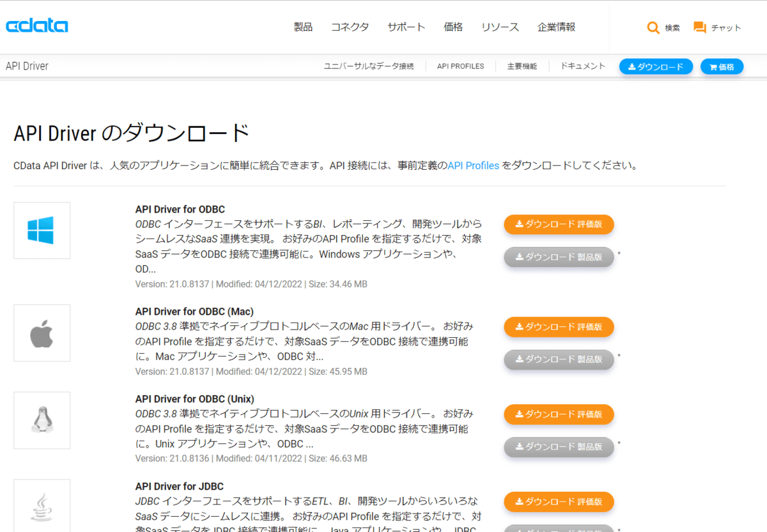Open the サポート menu
Image resolution: width=767 pixels, height=532 pixels.
pyautogui.click(x=406, y=27)
